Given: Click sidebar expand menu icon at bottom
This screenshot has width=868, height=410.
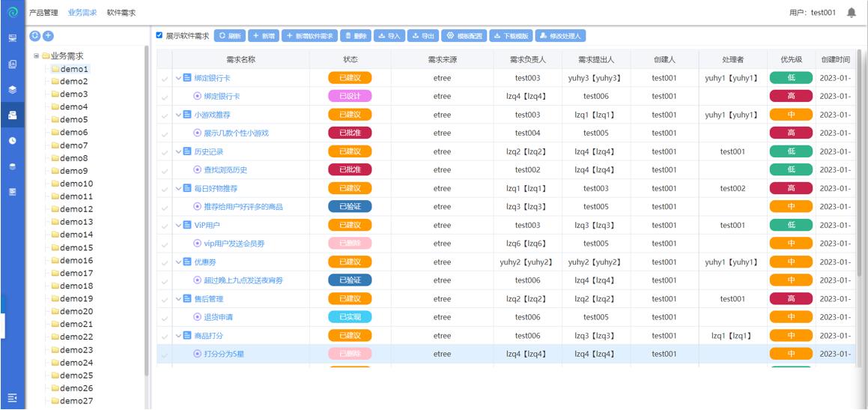Looking at the screenshot, I should pyautogui.click(x=12, y=397).
